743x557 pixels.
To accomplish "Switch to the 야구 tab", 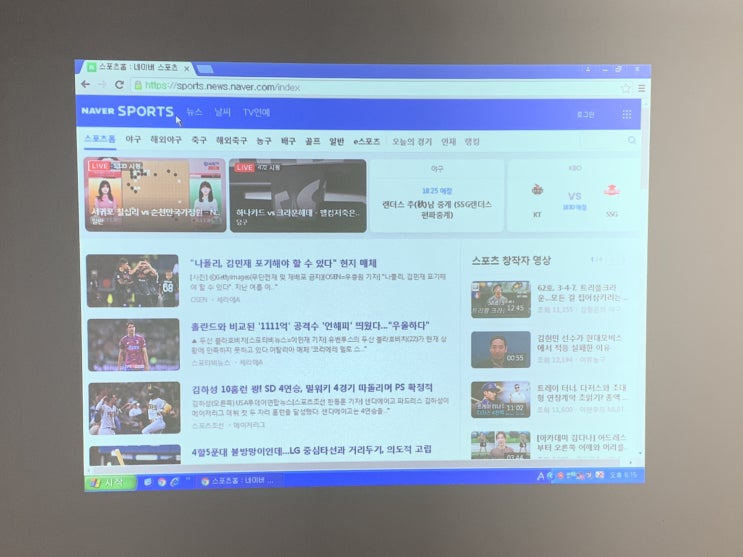I will point(133,139).
